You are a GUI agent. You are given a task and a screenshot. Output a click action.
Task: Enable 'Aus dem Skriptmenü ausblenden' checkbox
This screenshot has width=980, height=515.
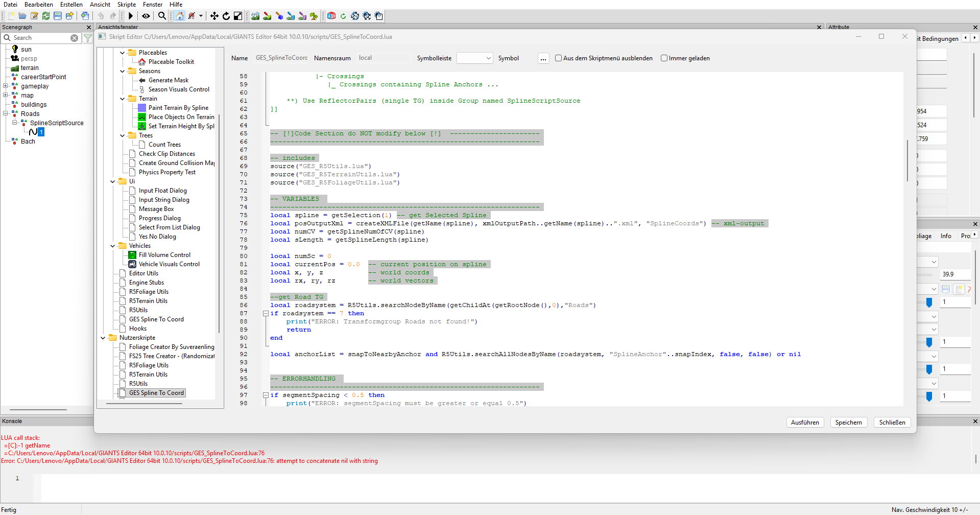pyautogui.click(x=558, y=58)
